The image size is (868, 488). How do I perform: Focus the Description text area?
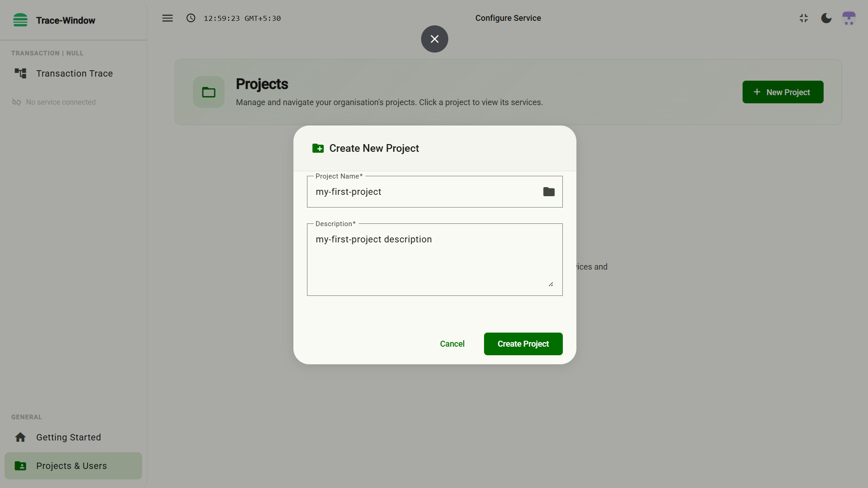435,260
